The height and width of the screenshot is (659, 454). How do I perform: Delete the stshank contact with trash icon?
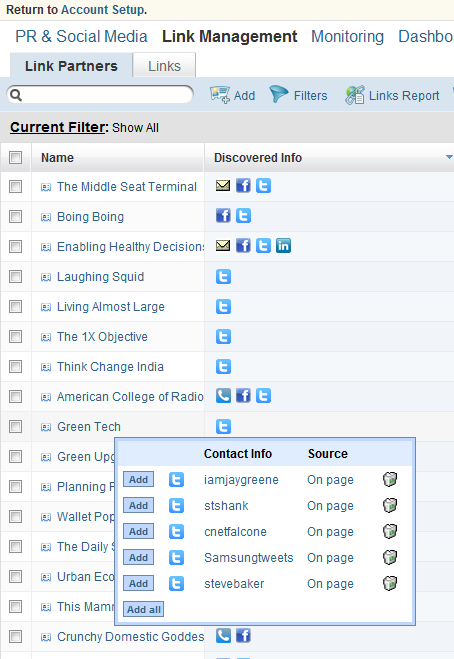(390, 505)
